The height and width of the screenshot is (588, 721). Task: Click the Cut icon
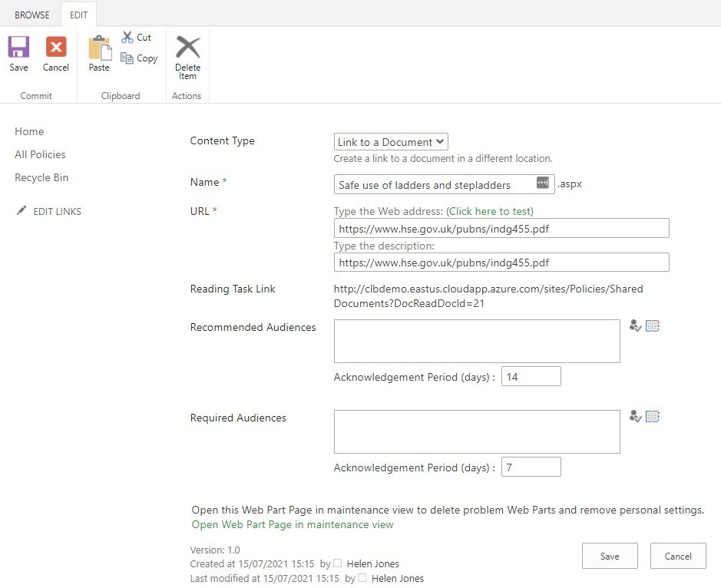pyautogui.click(x=127, y=37)
